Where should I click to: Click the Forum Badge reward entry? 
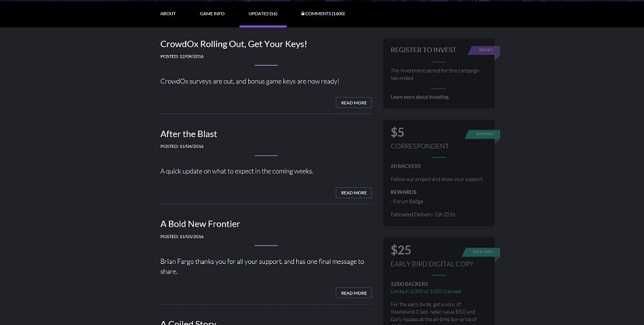(407, 202)
